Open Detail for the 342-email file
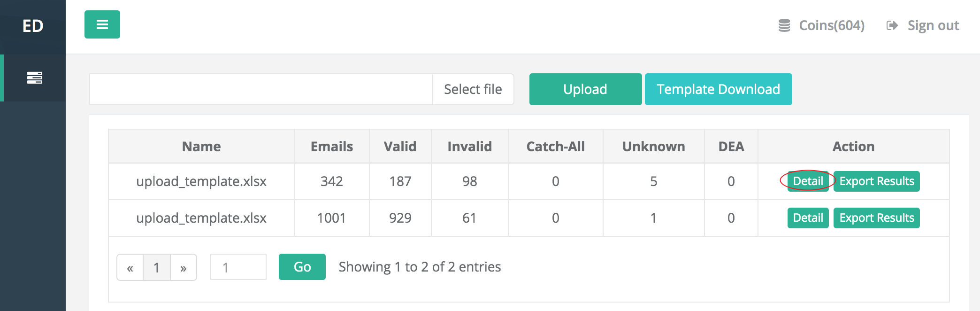The height and width of the screenshot is (311, 980). 808,181
